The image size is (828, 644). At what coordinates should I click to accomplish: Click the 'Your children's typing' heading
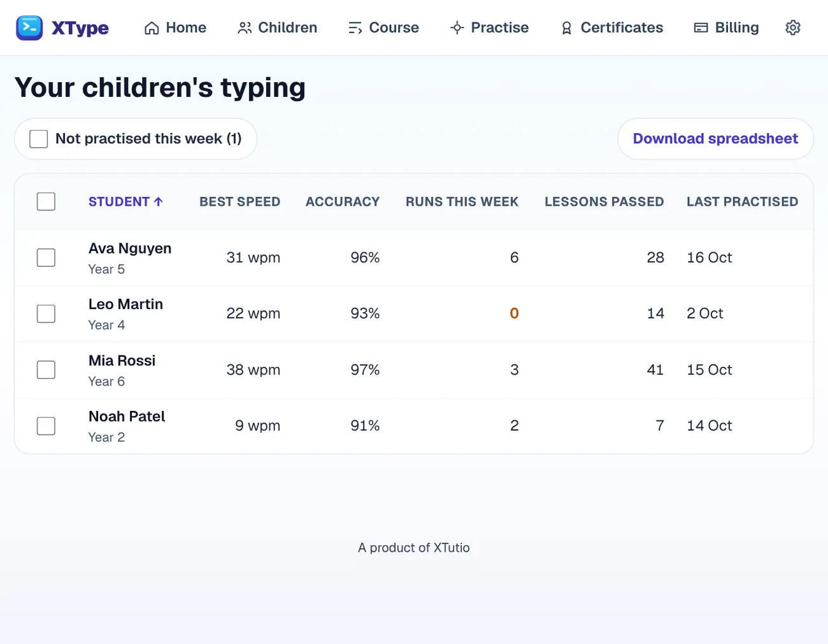(160, 87)
